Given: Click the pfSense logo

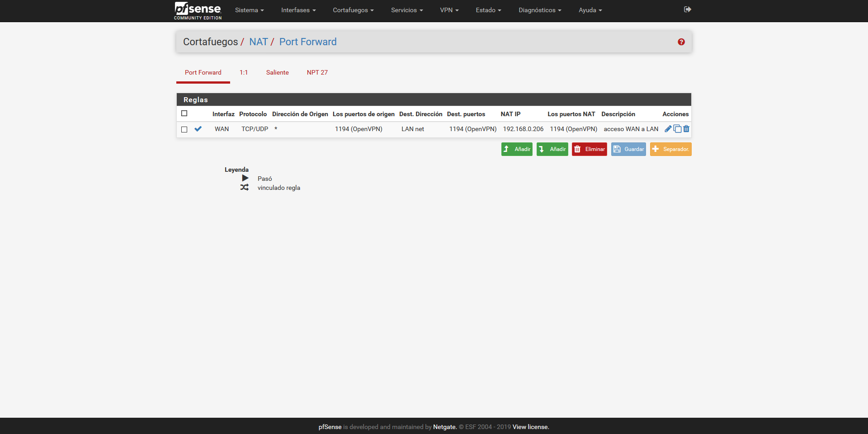Looking at the screenshot, I should [198, 10].
